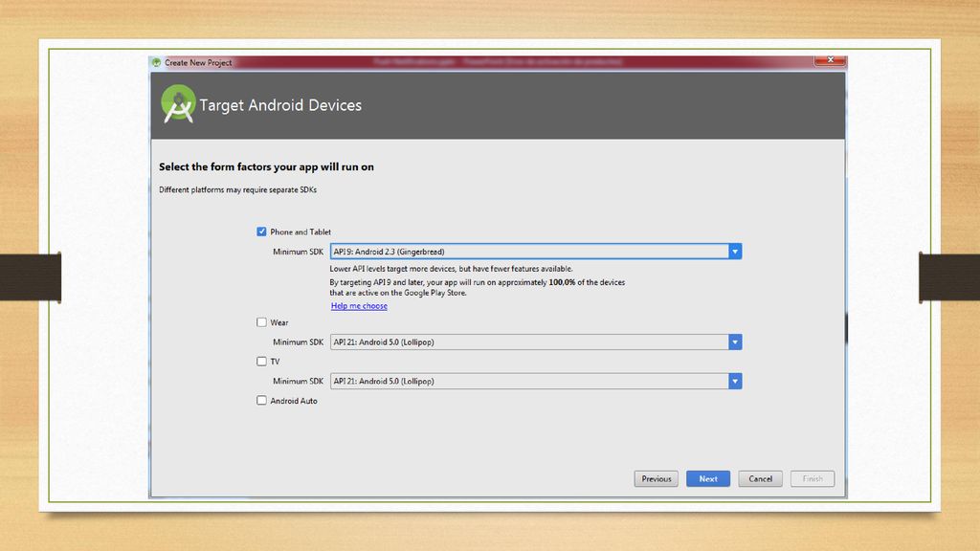Viewport: 980px width, 551px height.
Task: Click the disabled Finish button
Action: [813, 478]
